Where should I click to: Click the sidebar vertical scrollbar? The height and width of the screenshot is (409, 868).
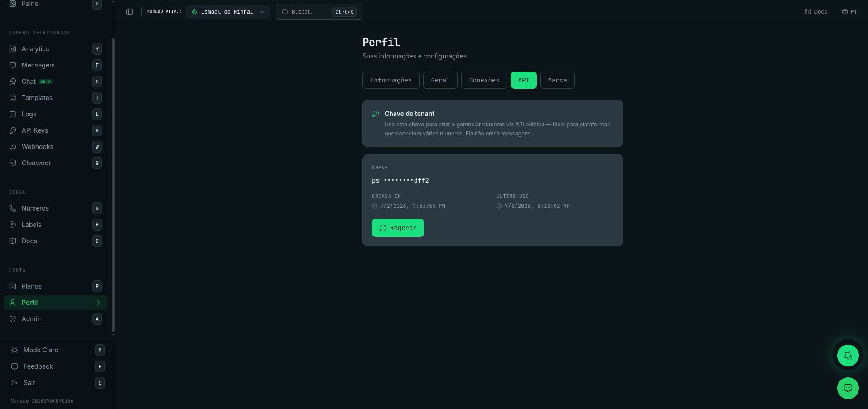coord(113,186)
